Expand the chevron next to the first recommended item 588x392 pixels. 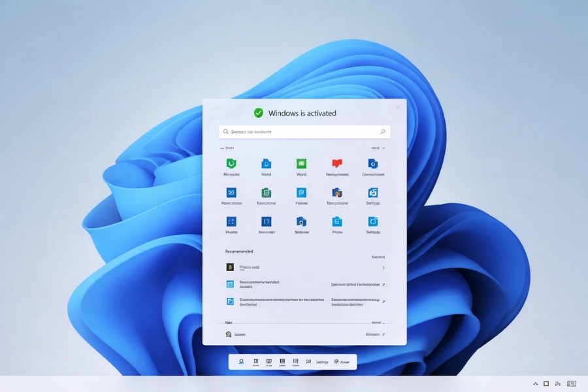pos(384,267)
